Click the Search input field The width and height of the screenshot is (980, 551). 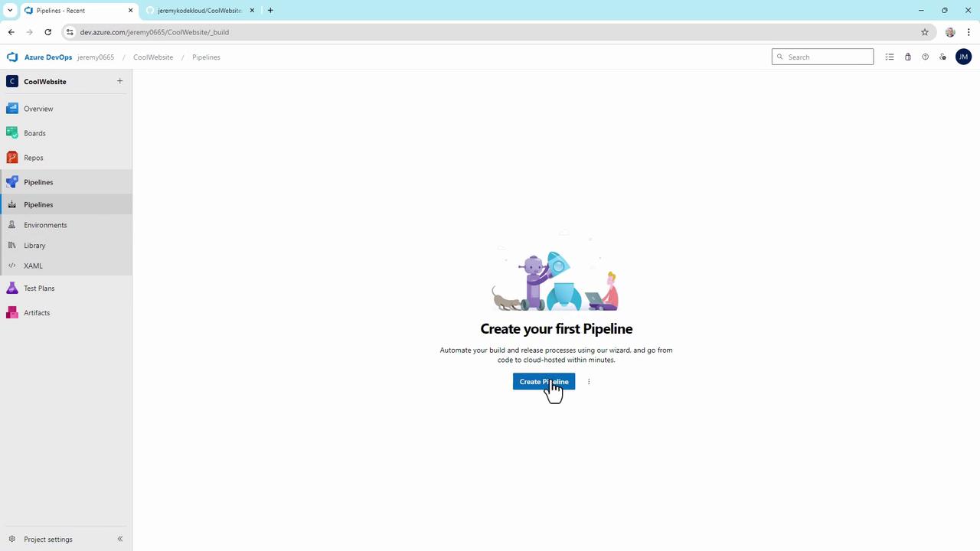(822, 57)
